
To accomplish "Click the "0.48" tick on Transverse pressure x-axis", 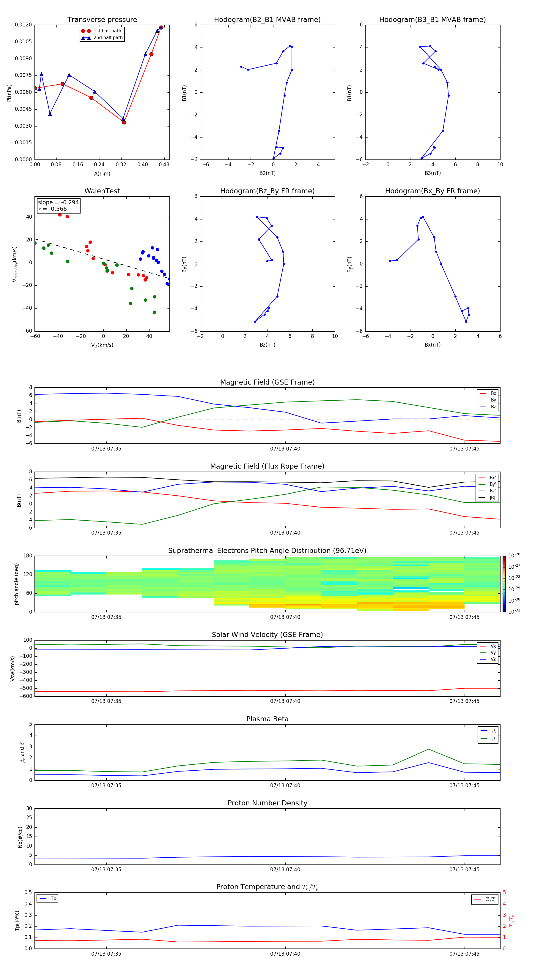I will (x=164, y=165).
